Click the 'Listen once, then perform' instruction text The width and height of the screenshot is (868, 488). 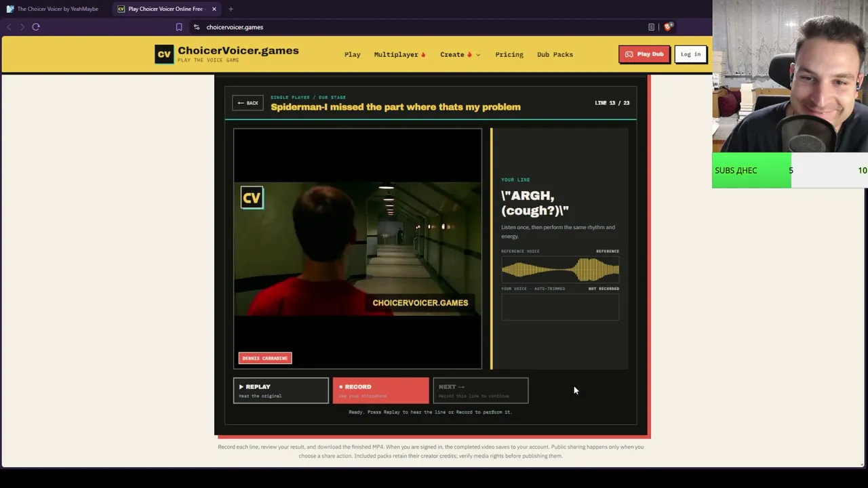pyautogui.click(x=558, y=232)
